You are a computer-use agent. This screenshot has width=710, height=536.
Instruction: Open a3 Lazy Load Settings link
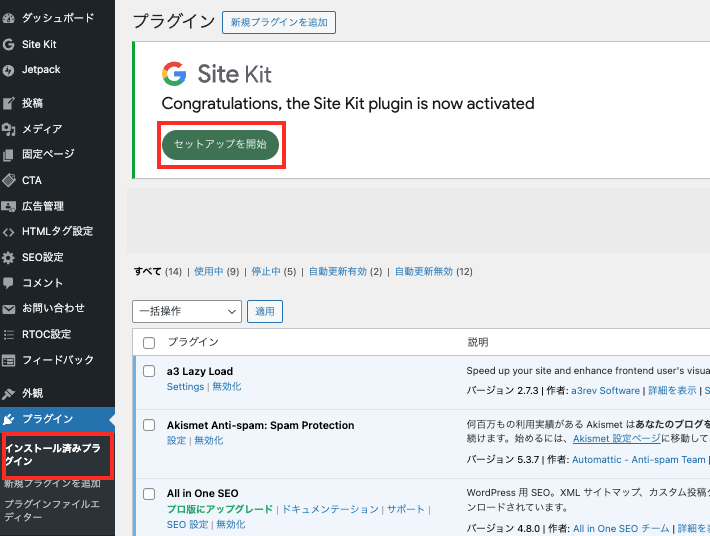pos(185,387)
